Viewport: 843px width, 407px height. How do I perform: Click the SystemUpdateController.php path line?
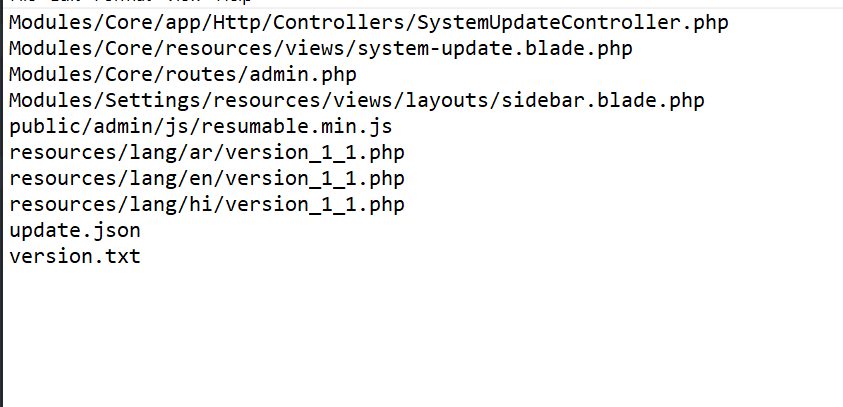tap(368, 21)
